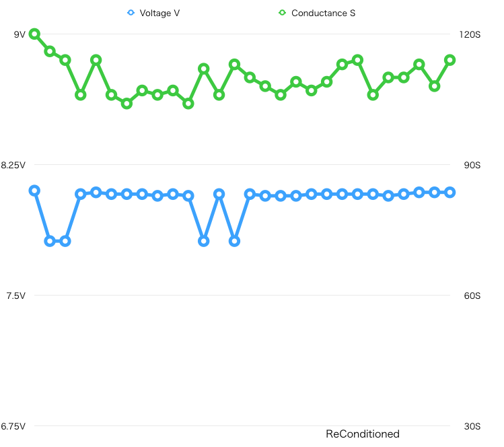Click the 60S axis label
Image resolution: width=504 pixels, height=447 pixels.
pos(472,296)
